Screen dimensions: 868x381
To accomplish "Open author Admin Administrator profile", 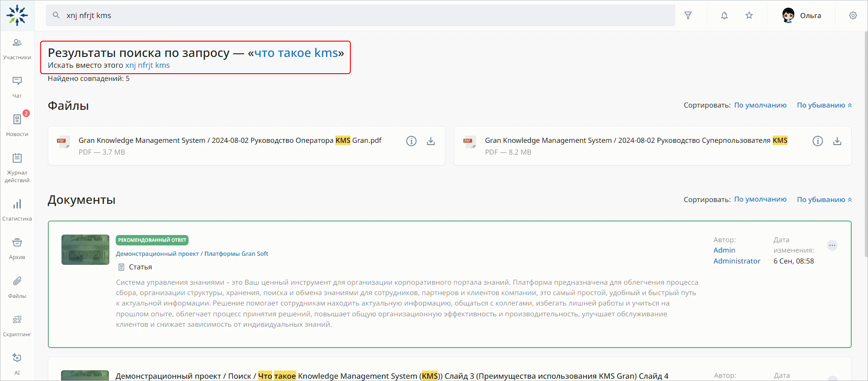I will [x=737, y=255].
